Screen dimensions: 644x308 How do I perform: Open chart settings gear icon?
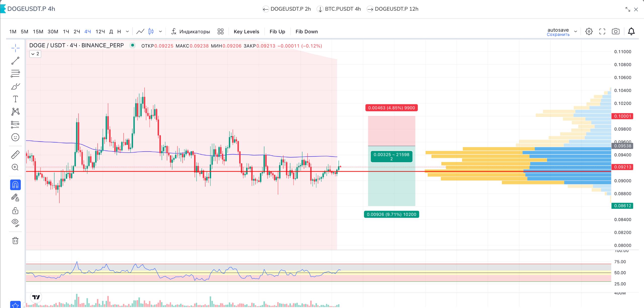[x=589, y=31]
